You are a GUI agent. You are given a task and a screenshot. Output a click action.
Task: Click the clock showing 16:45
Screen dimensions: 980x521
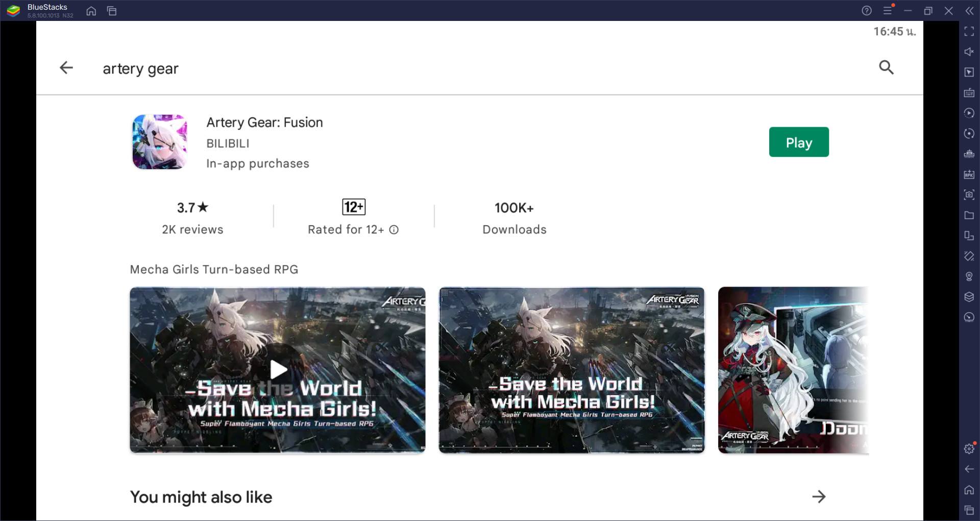(x=894, y=32)
